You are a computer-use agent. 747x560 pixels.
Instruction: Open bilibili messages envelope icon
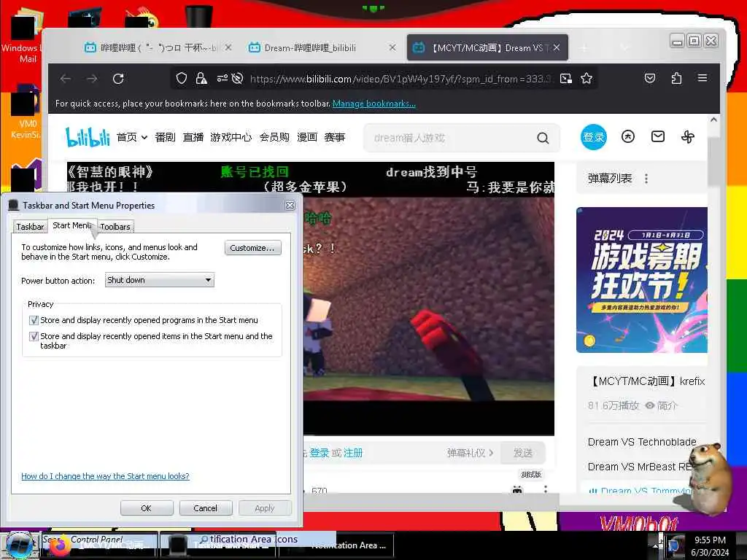pyautogui.click(x=658, y=136)
